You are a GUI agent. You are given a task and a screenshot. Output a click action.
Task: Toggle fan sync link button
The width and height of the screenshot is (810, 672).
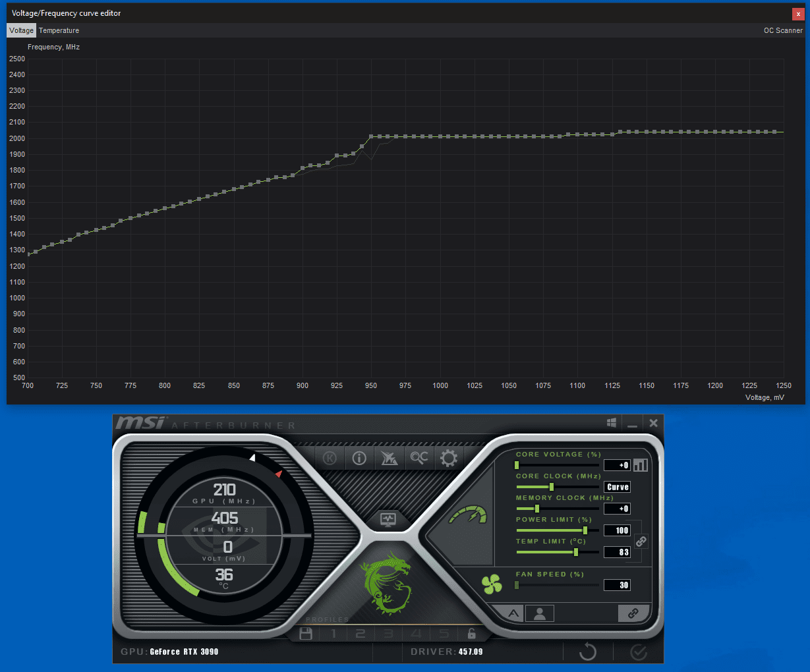tap(633, 613)
